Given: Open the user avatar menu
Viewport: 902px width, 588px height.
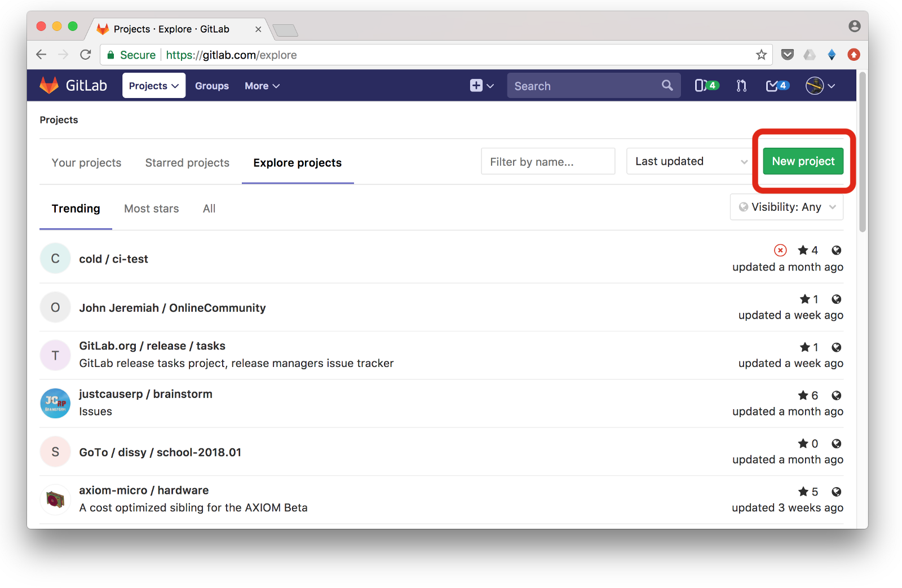Looking at the screenshot, I should pyautogui.click(x=820, y=86).
